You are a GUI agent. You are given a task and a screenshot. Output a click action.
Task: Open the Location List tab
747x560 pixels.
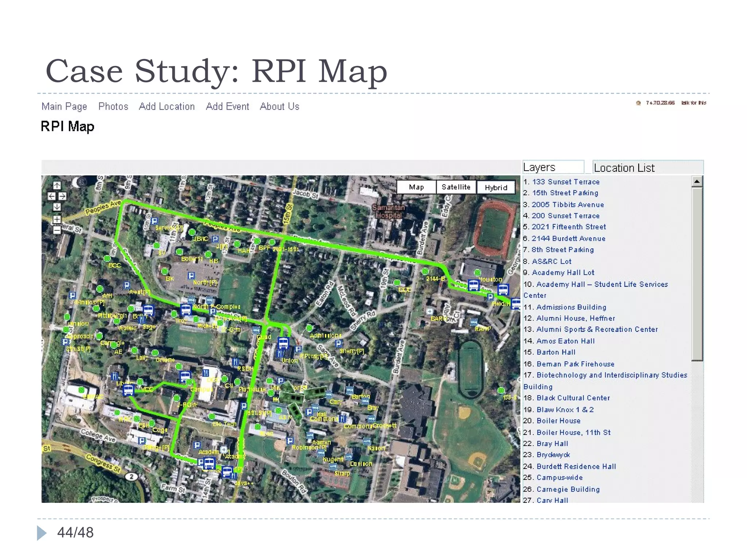pyautogui.click(x=648, y=168)
